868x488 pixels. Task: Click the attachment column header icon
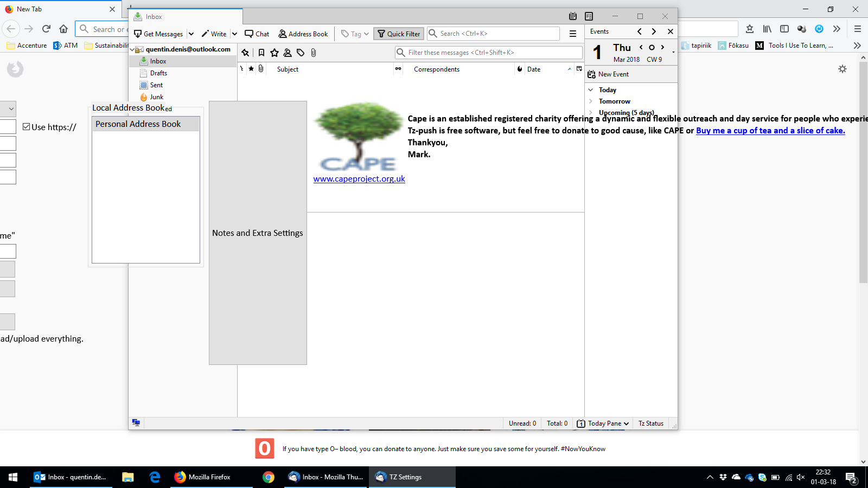pyautogui.click(x=261, y=69)
